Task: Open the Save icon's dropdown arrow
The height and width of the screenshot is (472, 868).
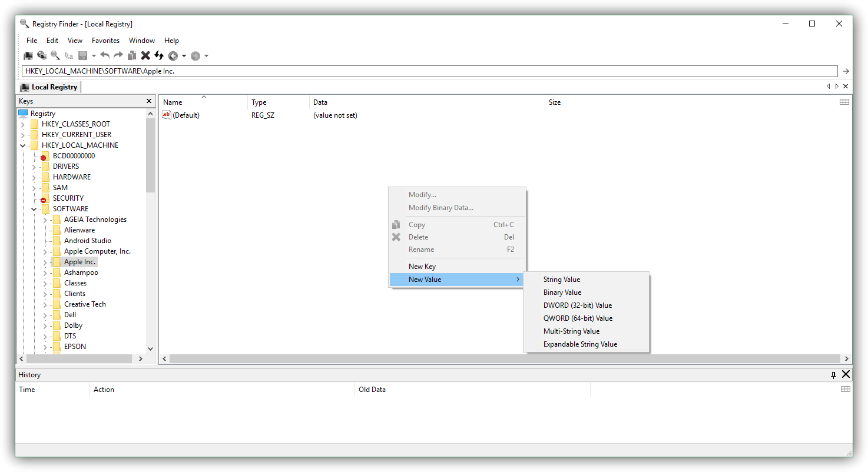Action: pyautogui.click(x=94, y=56)
